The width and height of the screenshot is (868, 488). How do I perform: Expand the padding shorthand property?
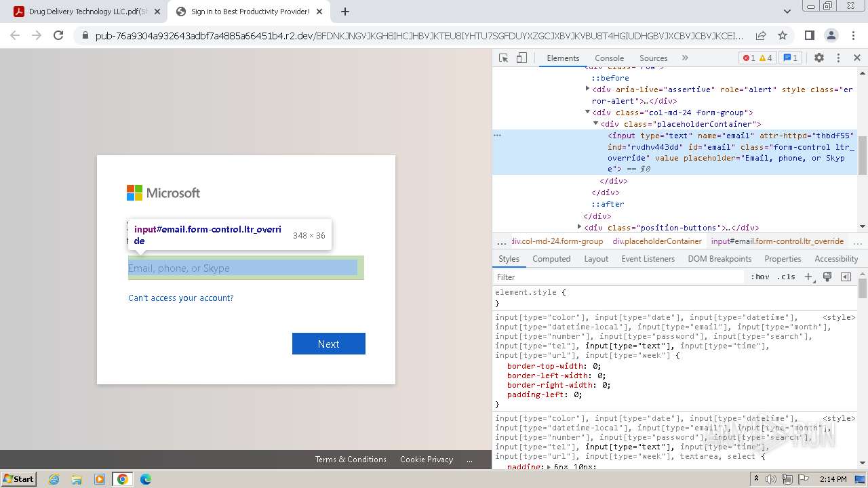click(x=549, y=467)
